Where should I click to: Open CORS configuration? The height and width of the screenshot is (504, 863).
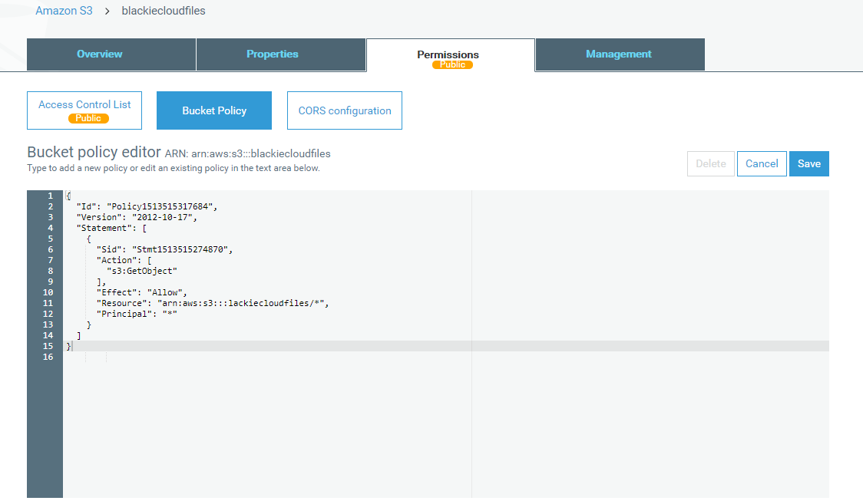[x=345, y=110]
